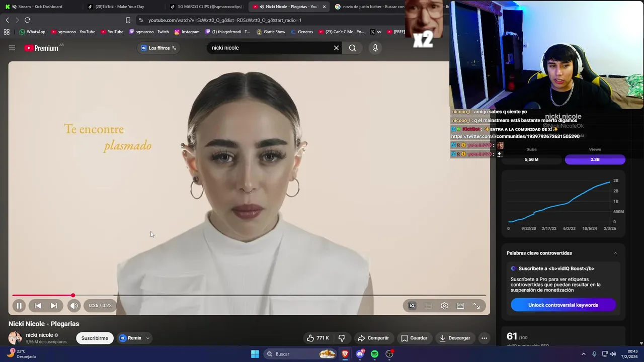
Task: Click Suscribirme button
Action: point(95,338)
